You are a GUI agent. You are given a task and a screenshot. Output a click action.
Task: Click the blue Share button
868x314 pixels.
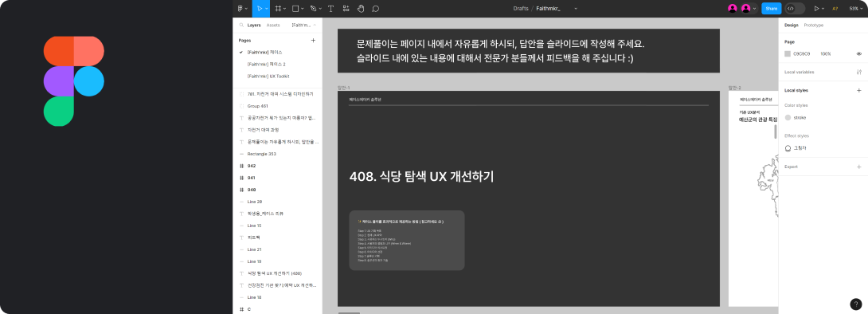[x=771, y=8]
